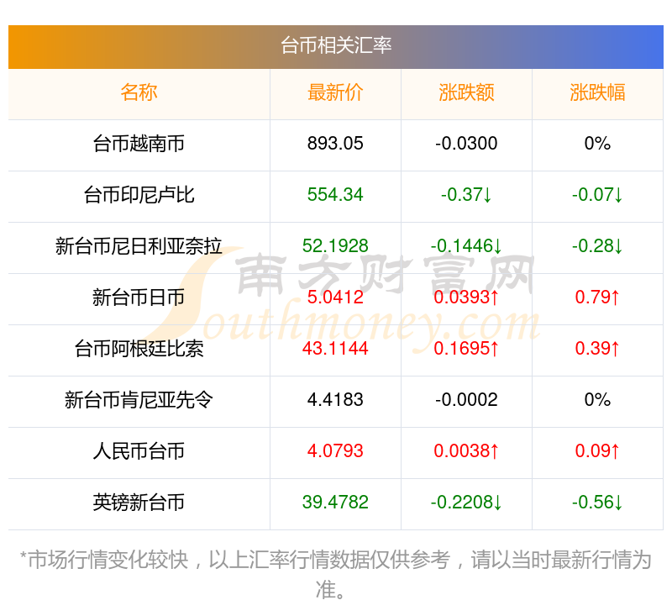Click the 市场行情变化较快 disclaimer note
The image size is (672, 616).
(336, 575)
